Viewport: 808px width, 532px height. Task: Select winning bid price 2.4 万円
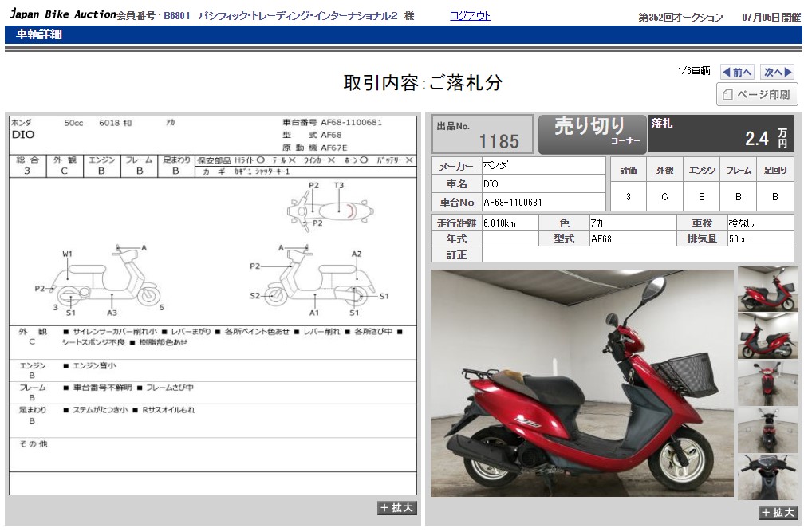pyautogui.click(x=767, y=138)
